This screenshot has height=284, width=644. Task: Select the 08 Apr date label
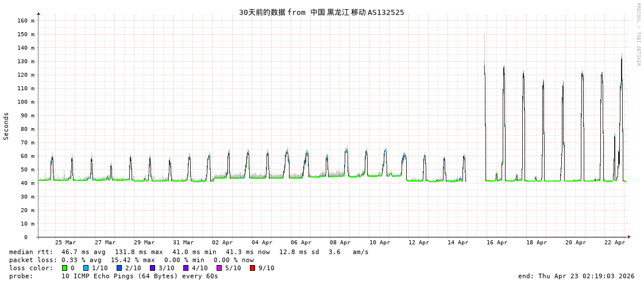click(340, 243)
